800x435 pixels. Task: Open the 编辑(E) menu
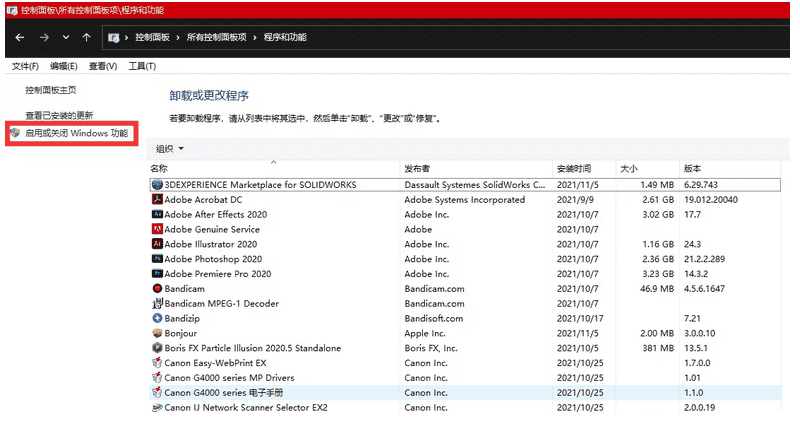pos(64,66)
